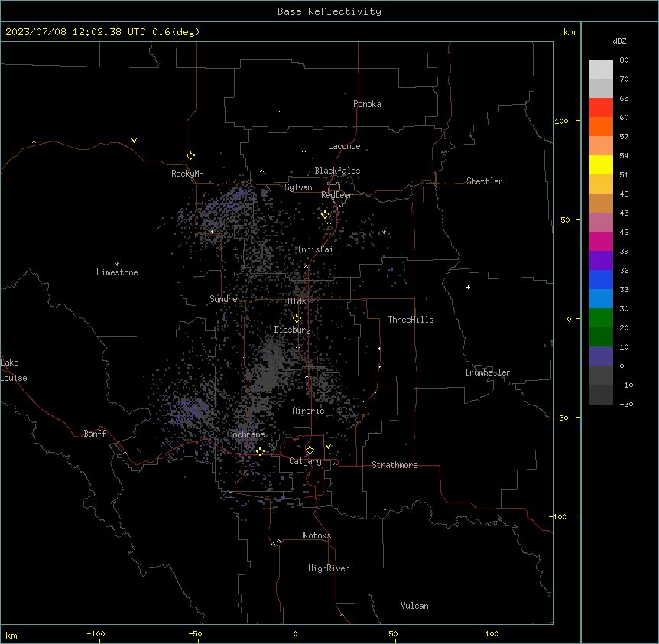Click the Drumheller label
Screen dimensions: 659x644
click(488, 372)
